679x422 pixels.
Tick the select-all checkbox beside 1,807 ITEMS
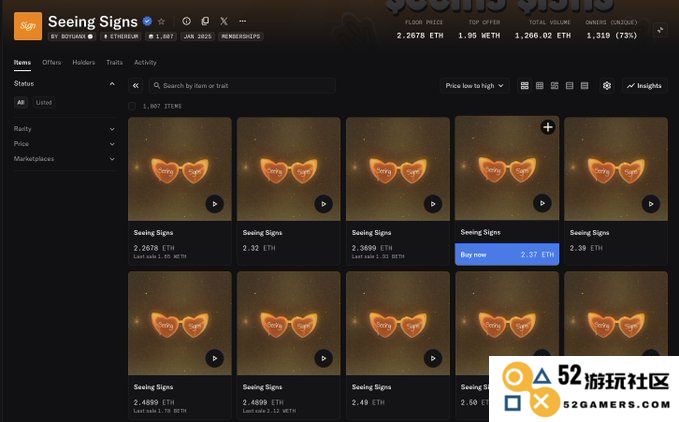pyautogui.click(x=132, y=106)
